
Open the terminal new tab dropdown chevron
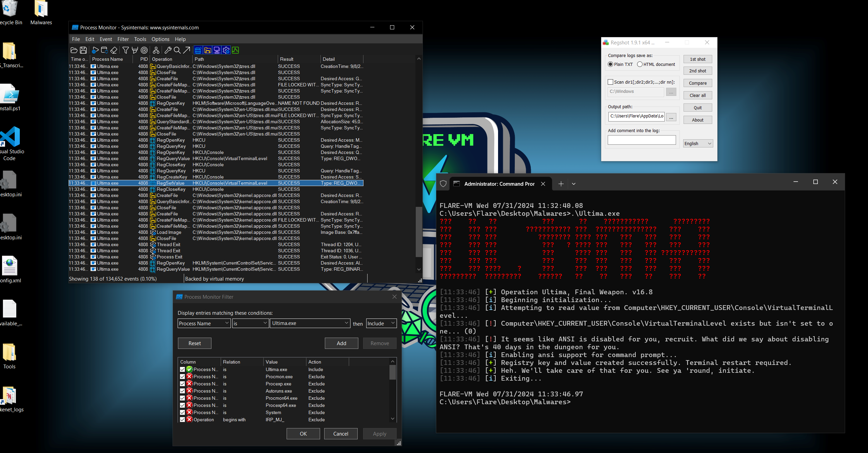point(574,184)
